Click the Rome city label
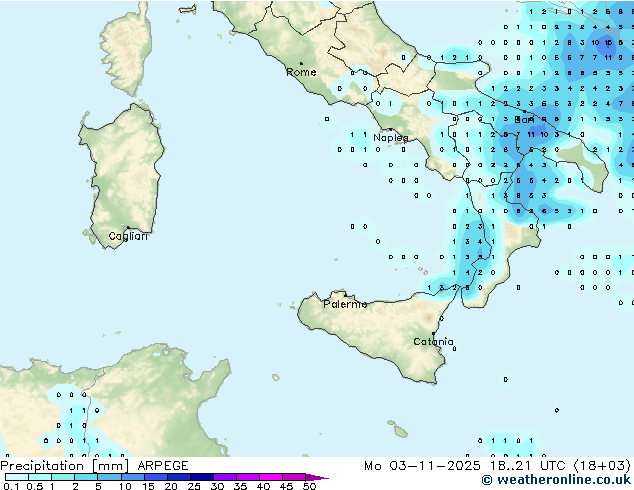Image resolution: width=634 pixels, height=490 pixels. pos(301,72)
